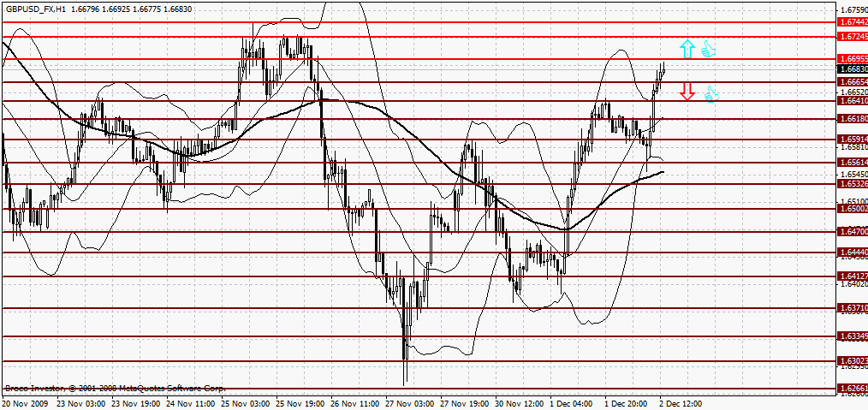Click the 1 Dec 20:00 time label
868x410 pixels.
(626, 404)
